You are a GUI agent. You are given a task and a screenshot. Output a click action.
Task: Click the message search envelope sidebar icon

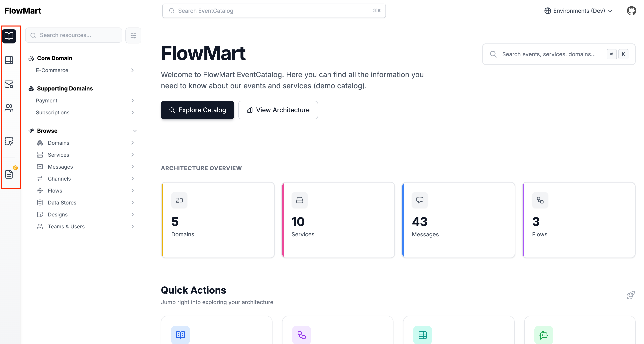point(9,84)
